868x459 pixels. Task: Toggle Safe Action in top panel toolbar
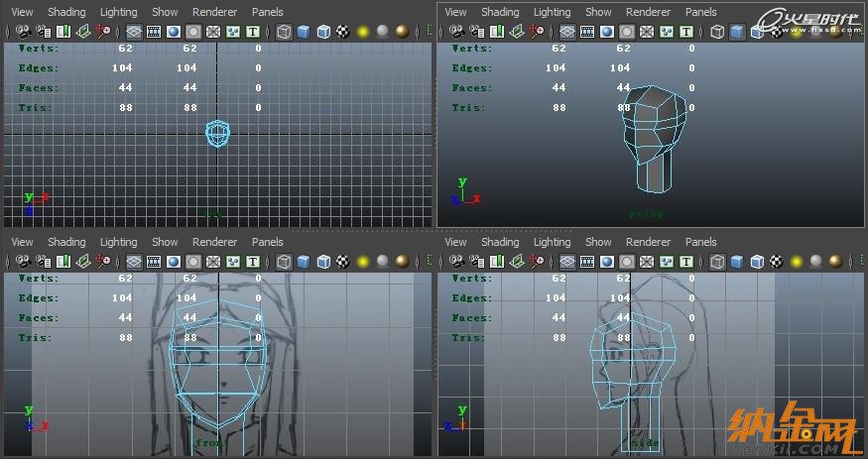coord(233,32)
